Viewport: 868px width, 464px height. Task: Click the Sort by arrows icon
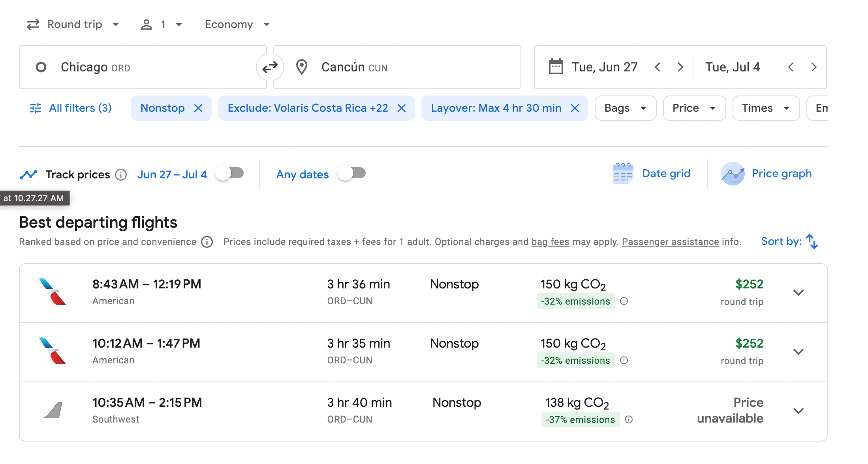click(812, 241)
